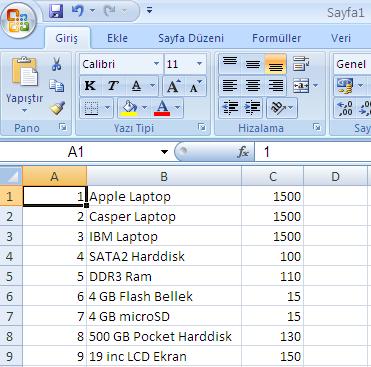371x367 pixels.
Task: Open the Sayfa Düzeni tab
Action: 191,38
